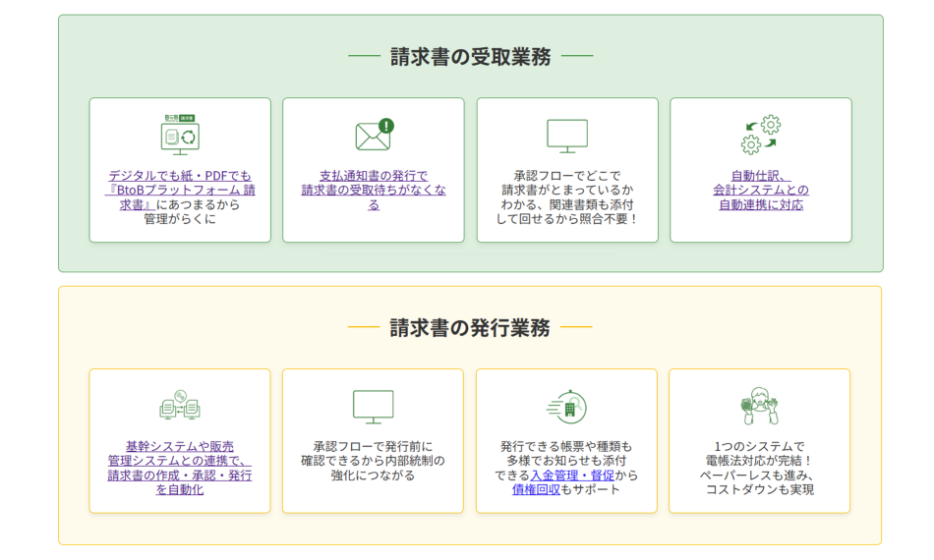Open the 自動仕訳、会計システムとの自動連携 link
934x560 pixels.
761,190
